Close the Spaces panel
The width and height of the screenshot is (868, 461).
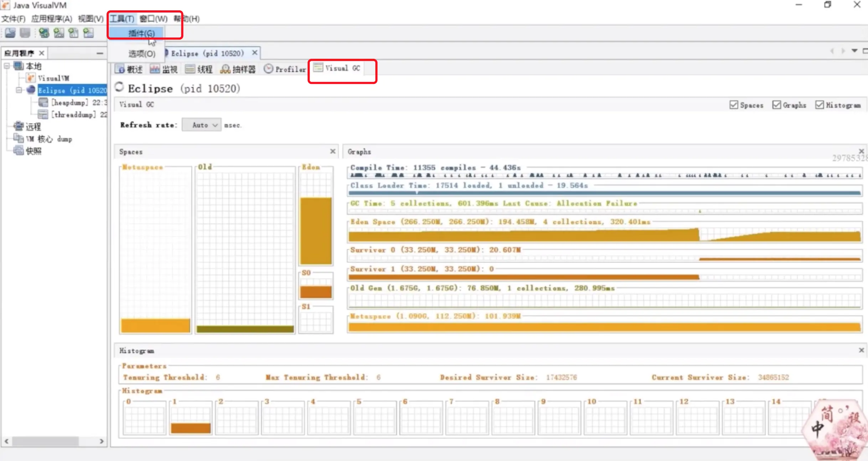pos(332,151)
